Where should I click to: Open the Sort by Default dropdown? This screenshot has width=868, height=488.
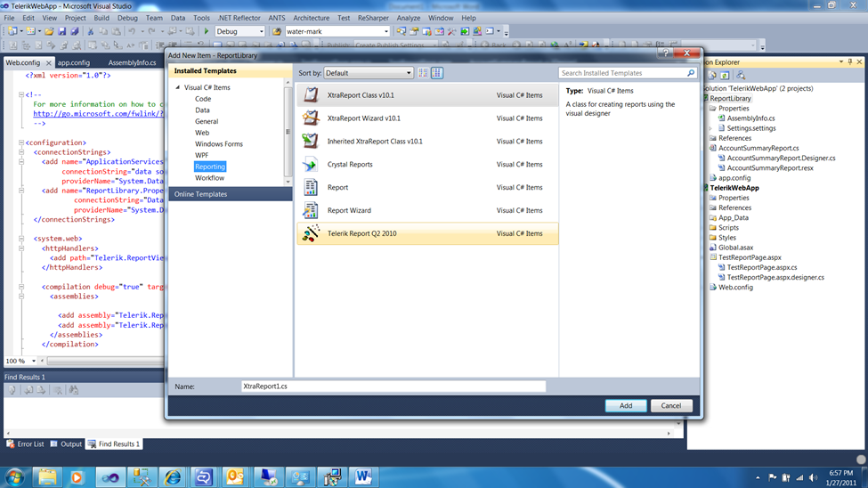369,72
